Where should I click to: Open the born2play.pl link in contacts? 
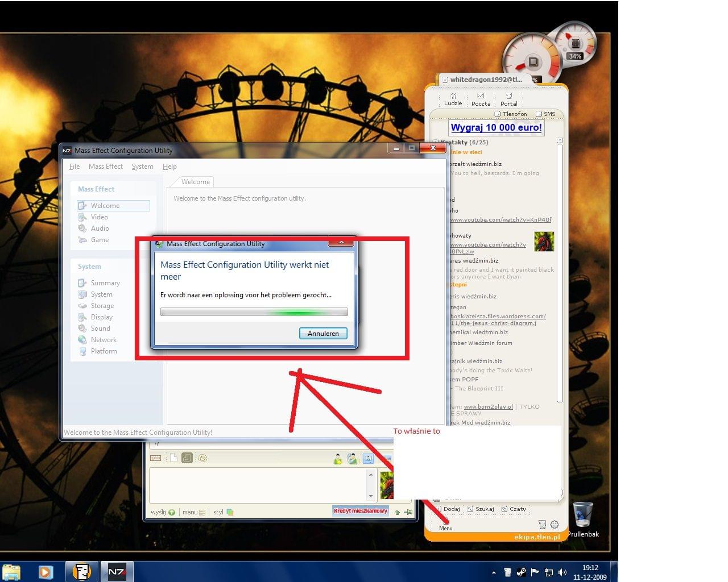488,407
